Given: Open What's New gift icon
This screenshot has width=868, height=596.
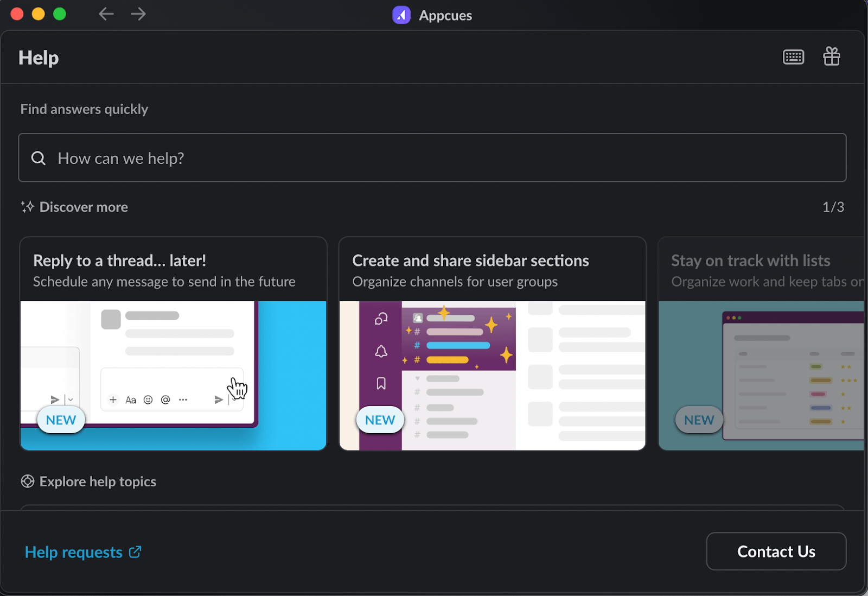Looking at the screenshot, I should pyautogui.click(x=831, y=56).
